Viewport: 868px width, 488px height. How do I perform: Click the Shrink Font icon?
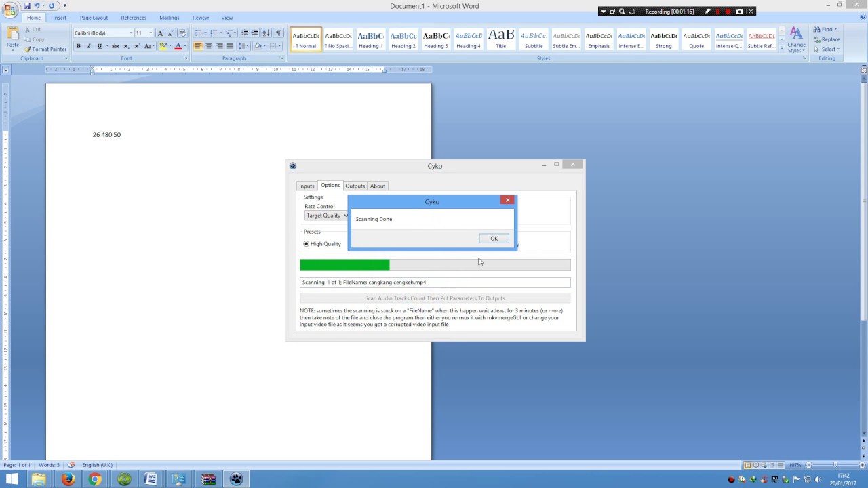click(170, 33)
